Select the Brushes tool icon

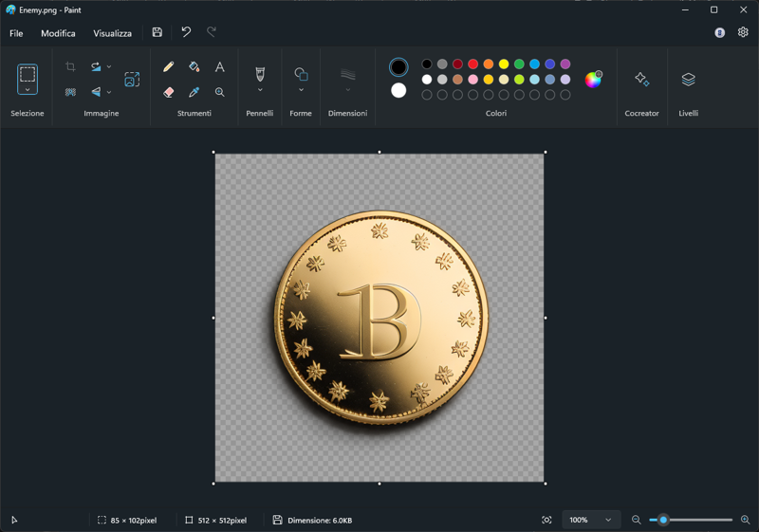pyautogui.click(x=260, y=74)
